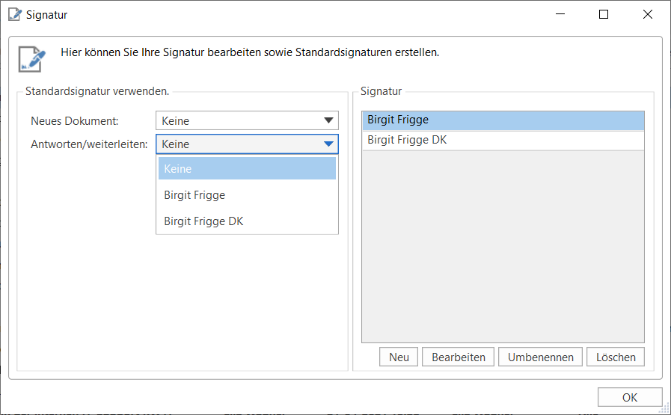Confirm the dialog with OK
Screen dimensions: 671x415
pos(629,397)
